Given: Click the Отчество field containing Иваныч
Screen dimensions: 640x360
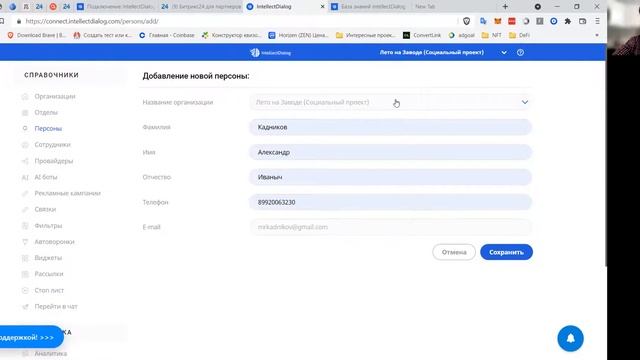Looking at the screenshot, I should 390,177.
